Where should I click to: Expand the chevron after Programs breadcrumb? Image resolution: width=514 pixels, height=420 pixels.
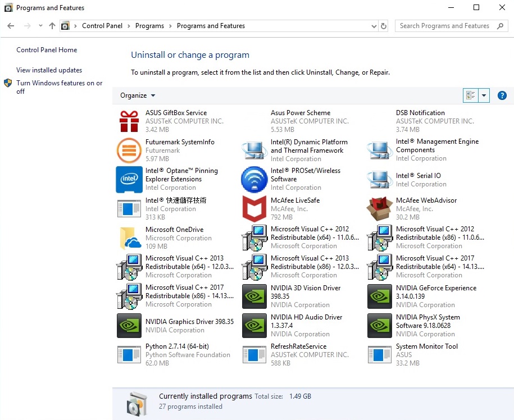[170, 26]
